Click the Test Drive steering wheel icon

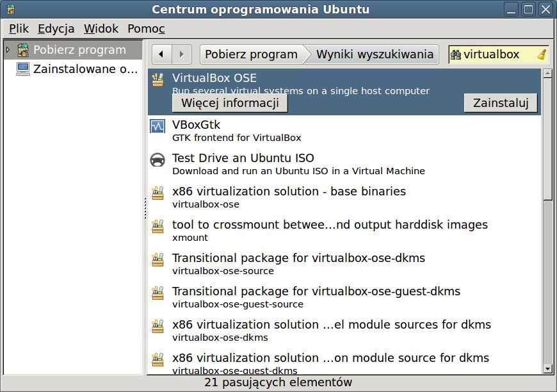coord(157,159)
